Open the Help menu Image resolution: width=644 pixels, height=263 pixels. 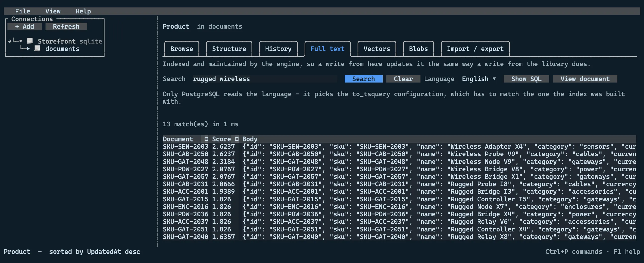(83, 11)
